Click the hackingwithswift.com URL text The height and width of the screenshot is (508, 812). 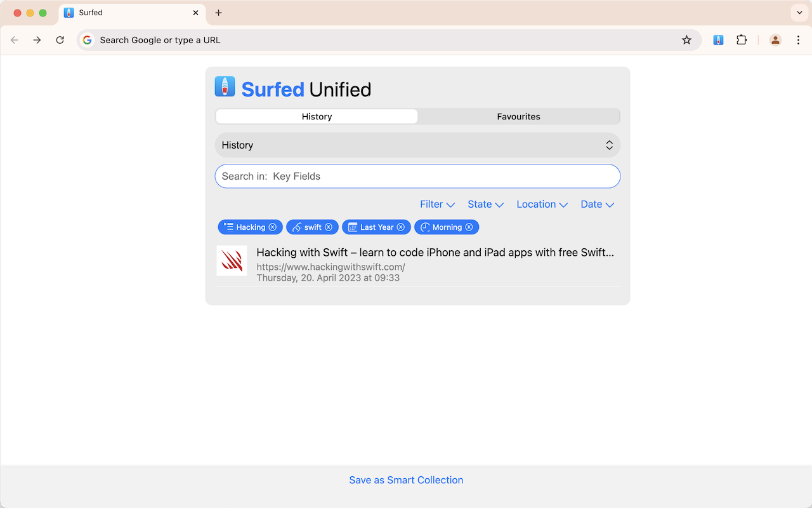tap(331, 267)
